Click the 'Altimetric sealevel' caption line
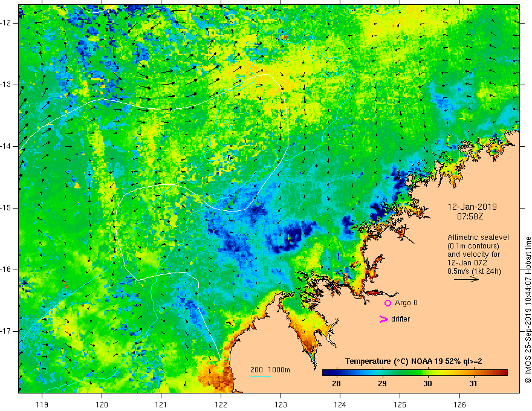Image resolution: width=532 pixels, height=411 pixels. pos(478,238)
